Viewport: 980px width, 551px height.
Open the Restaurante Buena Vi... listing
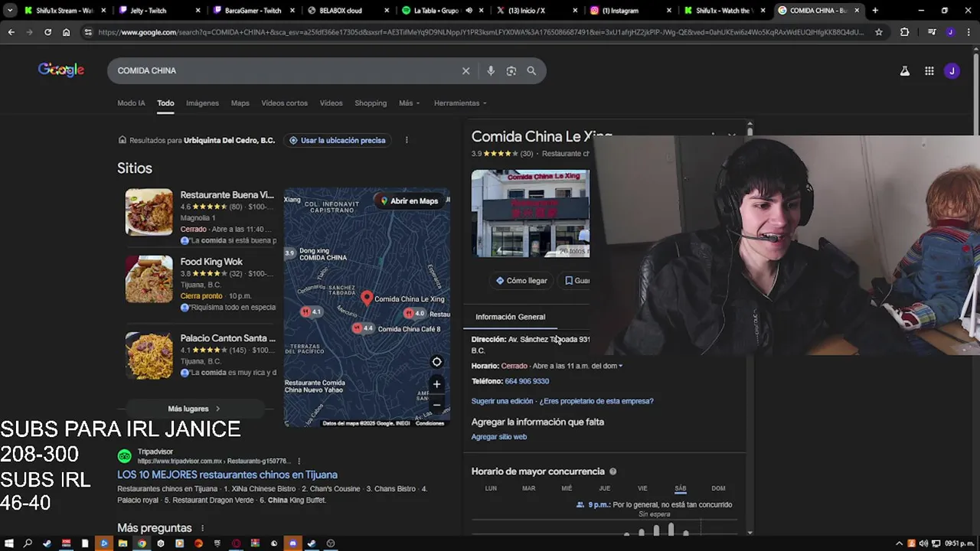pyautogui.click(x=227, y=195)
